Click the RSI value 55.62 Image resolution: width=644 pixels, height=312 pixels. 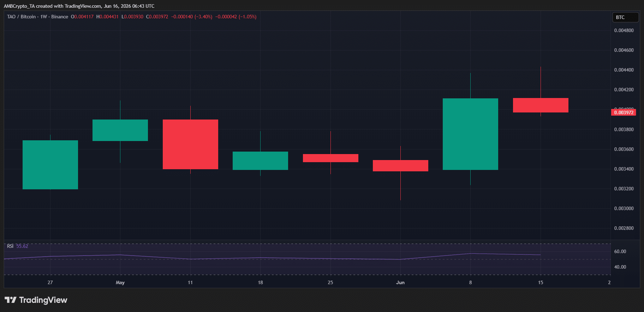pos(22,246)
